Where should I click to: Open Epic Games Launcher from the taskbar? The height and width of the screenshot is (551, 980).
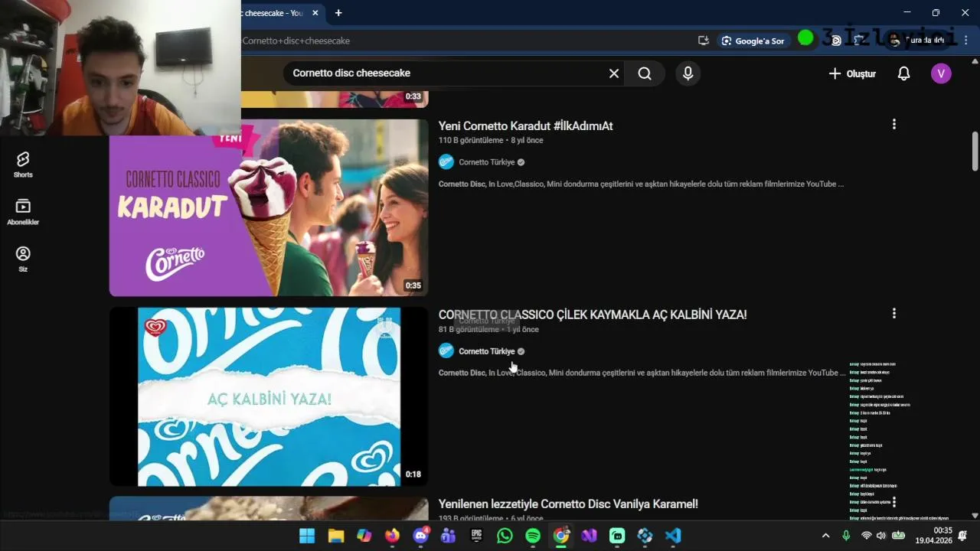click(476, 536)
